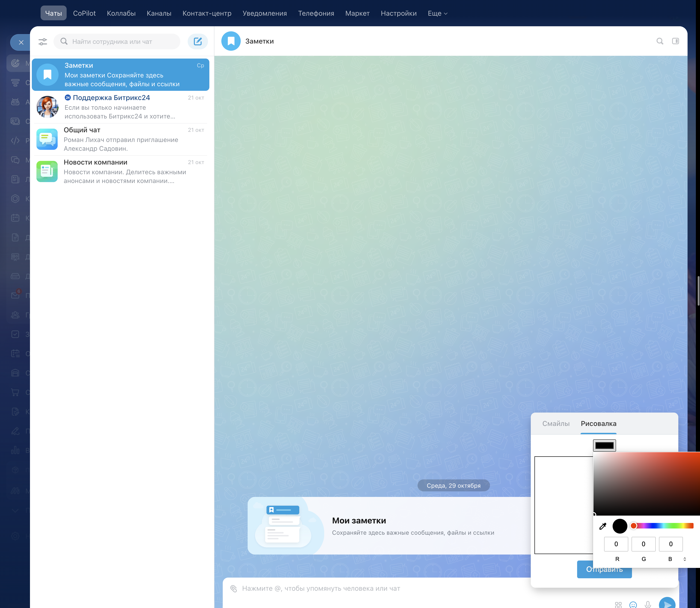Click the eyedropper tool in color picker
Viewport: 700px width, 608px height.
602,526
